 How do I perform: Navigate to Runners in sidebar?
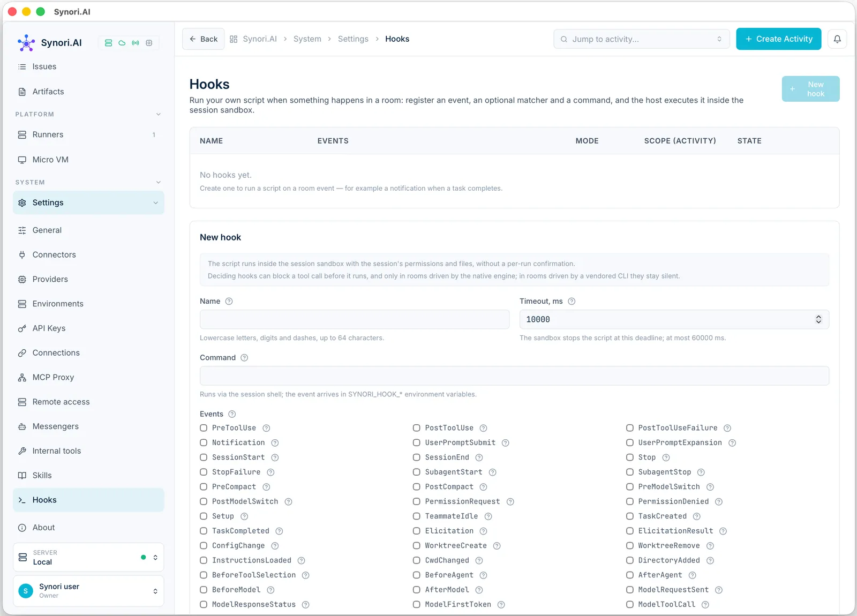click(88, 135)
